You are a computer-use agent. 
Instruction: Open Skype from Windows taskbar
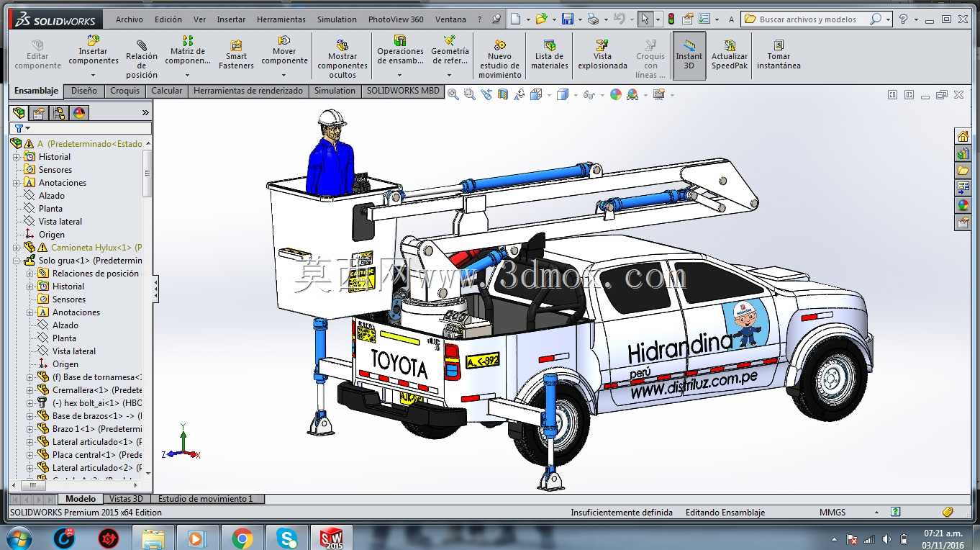(287, 538)
